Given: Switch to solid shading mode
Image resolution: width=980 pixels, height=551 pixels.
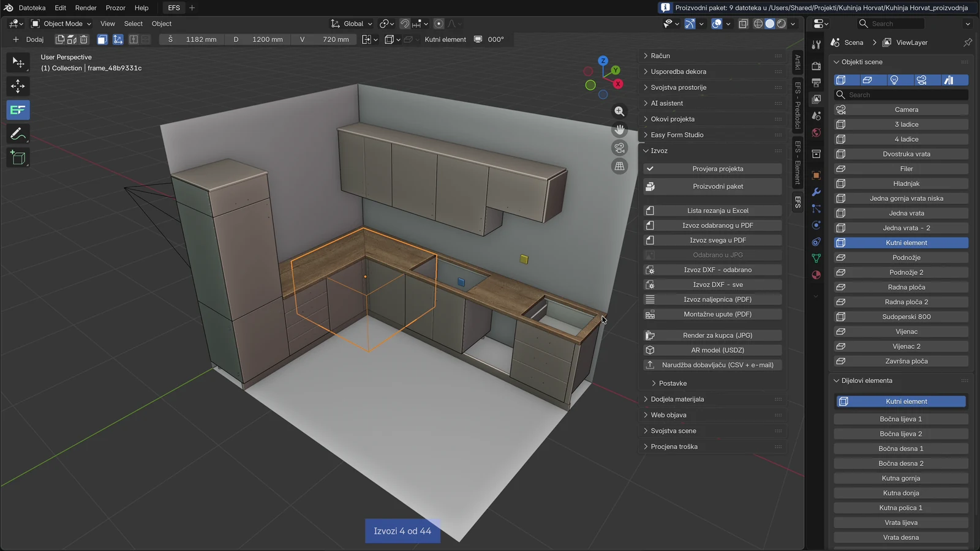Looking at the screenshot, I should pyautogui.click(x=770, y=24).
